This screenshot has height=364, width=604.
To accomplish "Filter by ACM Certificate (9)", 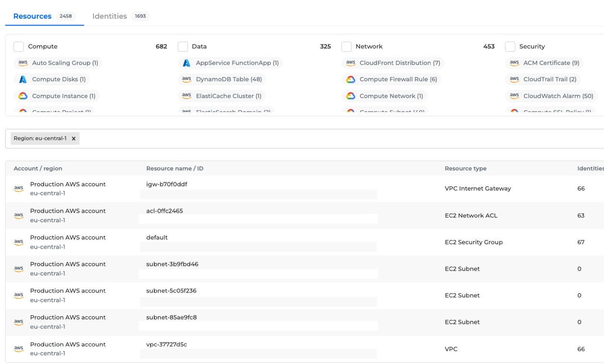I will click(x=545, y=63).
